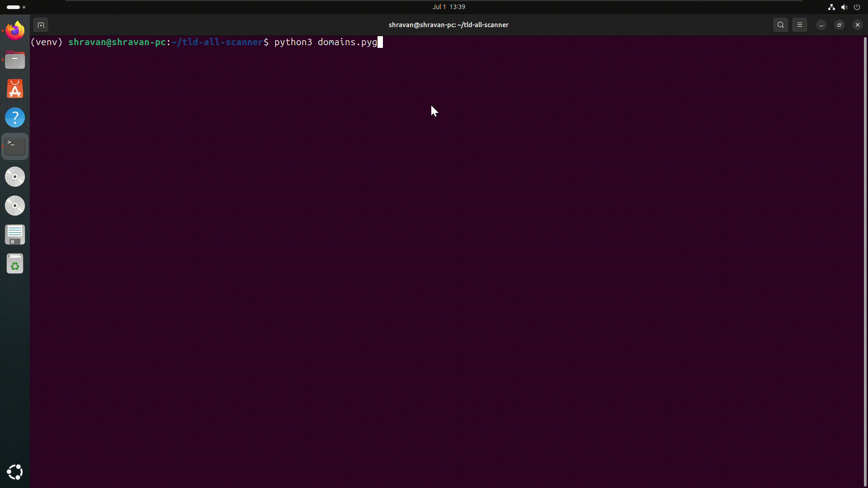Screen dimensions: 868x488
Task: Open the Help application
Action: tap(15, 118)
